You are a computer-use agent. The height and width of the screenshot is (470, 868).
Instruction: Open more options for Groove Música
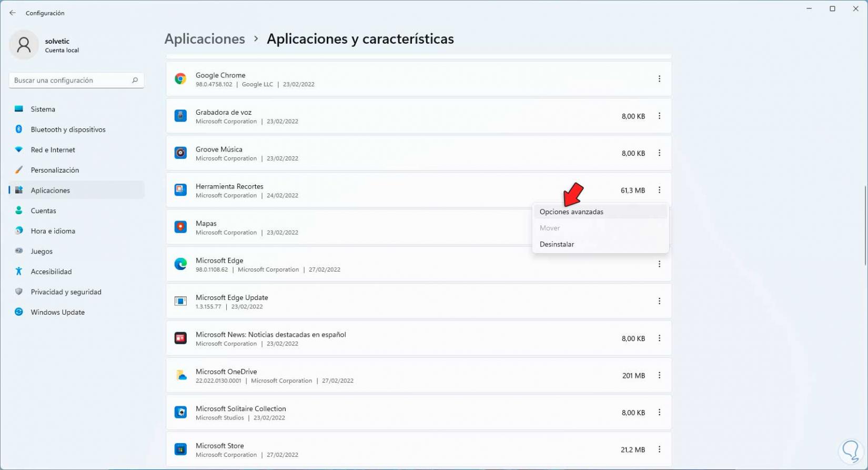(x=659, y=153)
